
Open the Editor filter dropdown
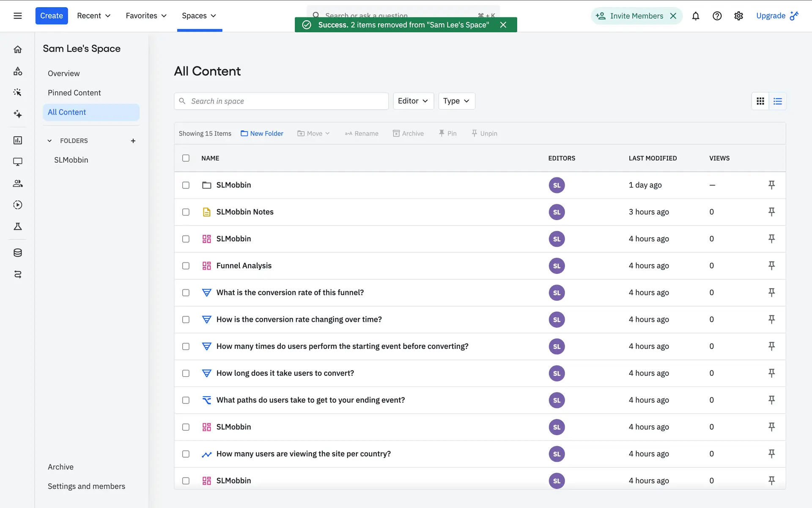[413, 101]
